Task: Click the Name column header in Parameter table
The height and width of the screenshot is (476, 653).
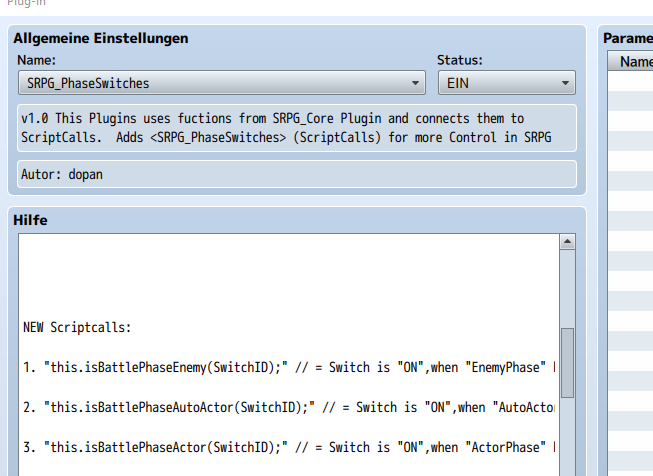Action: pyautogui.click(x=631, y=62)
